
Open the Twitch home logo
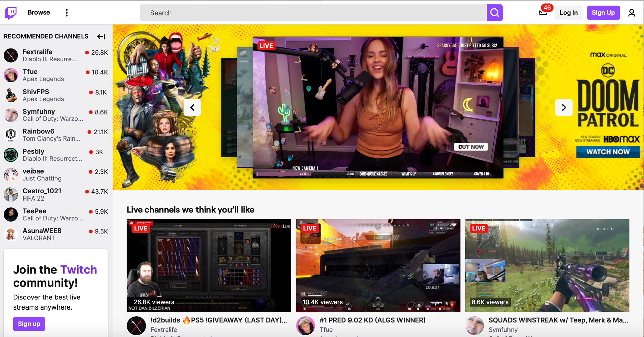[x=11, y=13]
